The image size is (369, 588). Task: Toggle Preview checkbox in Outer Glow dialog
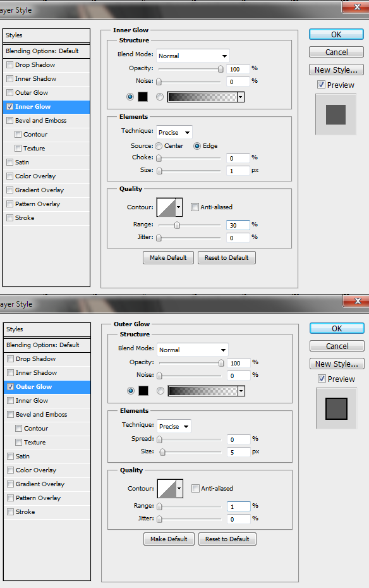pyautogui.click(x=322, y=379)
